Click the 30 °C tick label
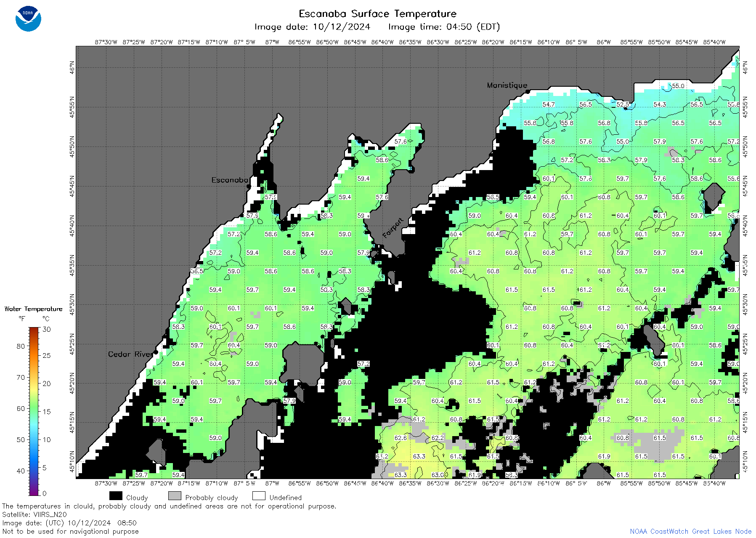The height and width of the screenshot is (538, 756). (x=47, y=329)
